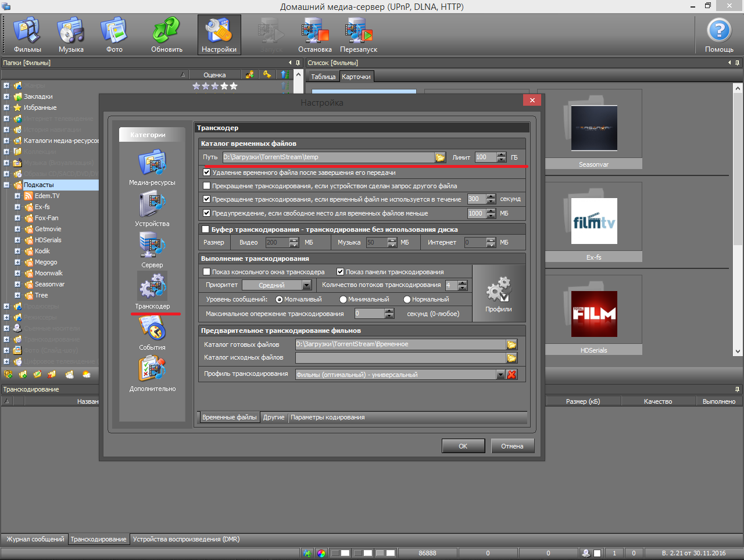Switch to the Другие tab
The image size is (744, 560).
click(274, 417)
